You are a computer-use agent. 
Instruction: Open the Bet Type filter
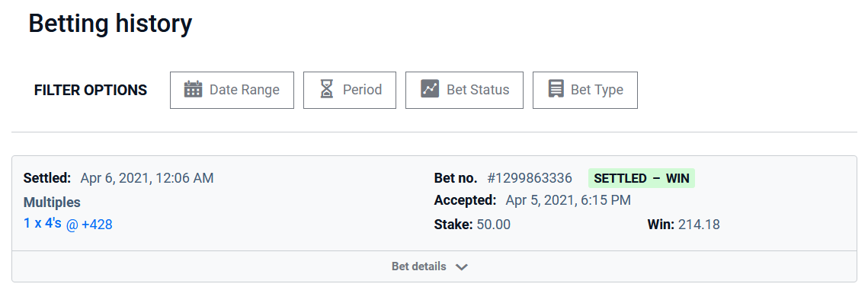585,90
